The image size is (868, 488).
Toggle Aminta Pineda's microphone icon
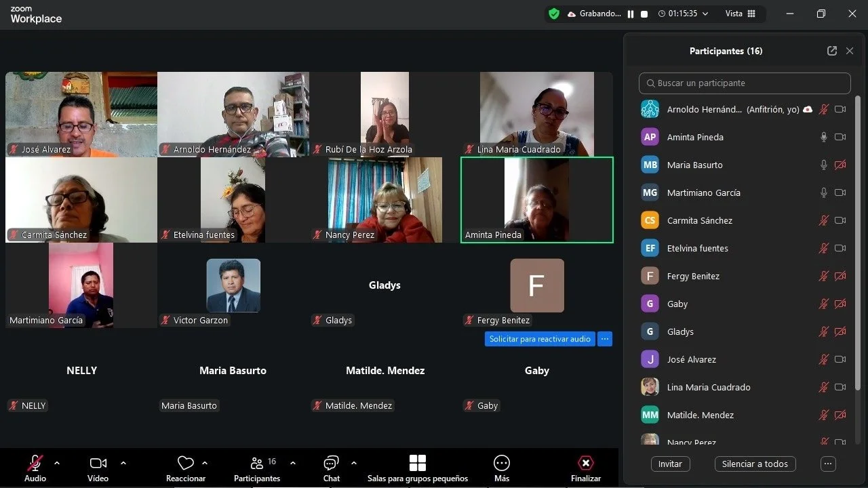(824, 137)
